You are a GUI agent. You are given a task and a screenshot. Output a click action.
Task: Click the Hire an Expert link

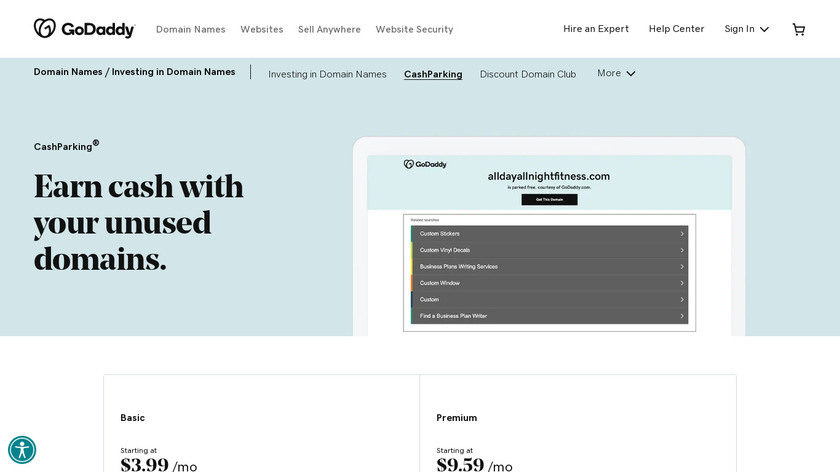click(x=596, y=29)
